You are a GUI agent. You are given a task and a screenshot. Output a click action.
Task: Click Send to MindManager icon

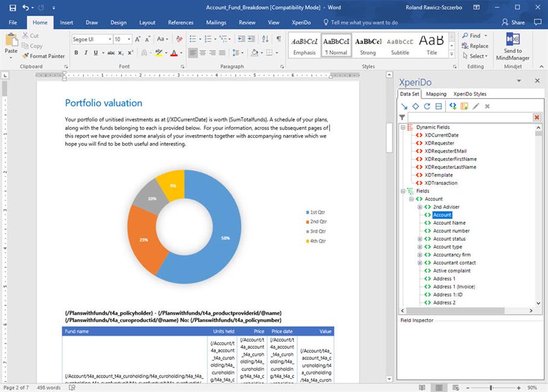[x=512, y=39]
